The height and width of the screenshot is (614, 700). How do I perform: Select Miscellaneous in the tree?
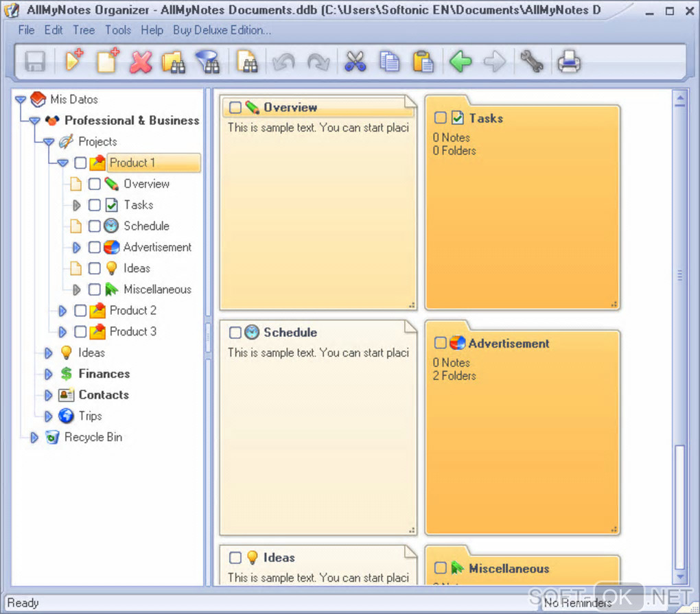point(158,289)
